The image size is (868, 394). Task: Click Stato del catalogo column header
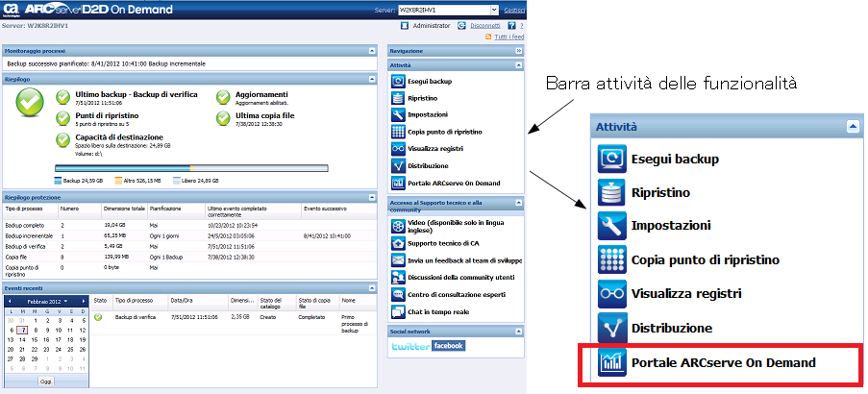pyautogui.click(x=276, y=301)
